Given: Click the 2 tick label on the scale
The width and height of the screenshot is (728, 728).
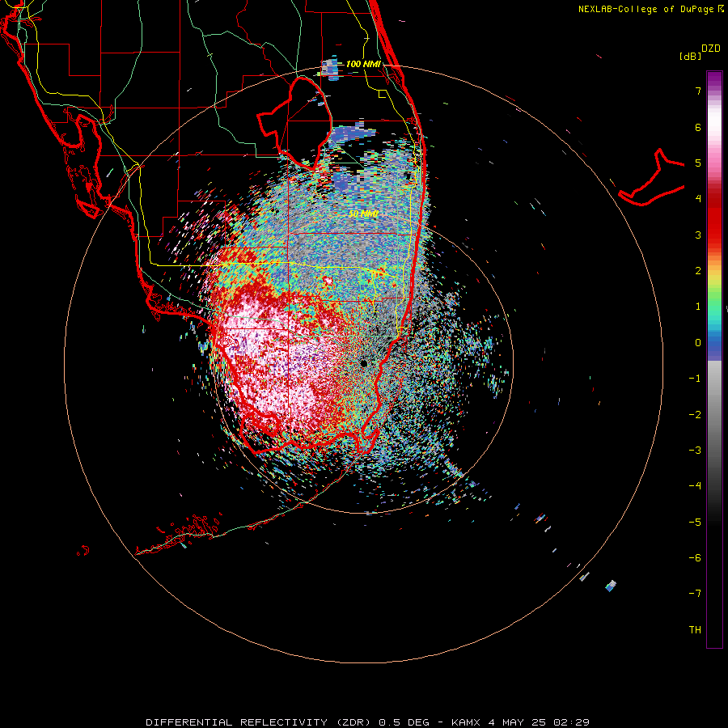Looking at the screenshot, I should [698, 271].
